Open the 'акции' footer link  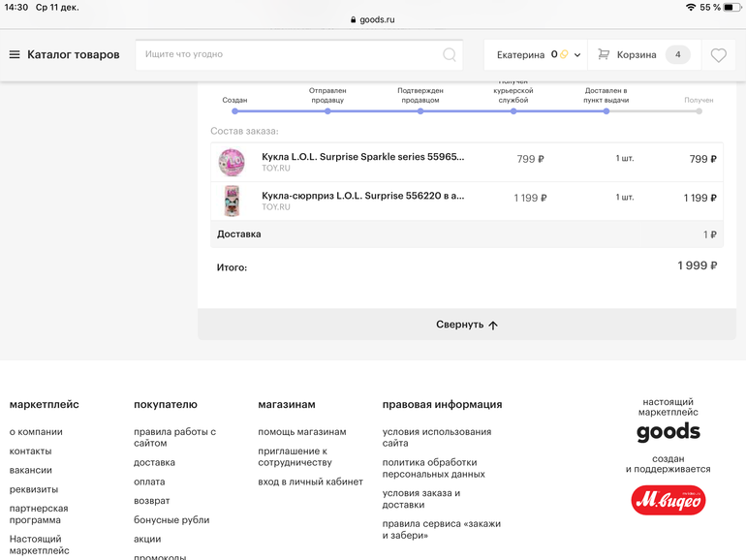coord(147,539)
